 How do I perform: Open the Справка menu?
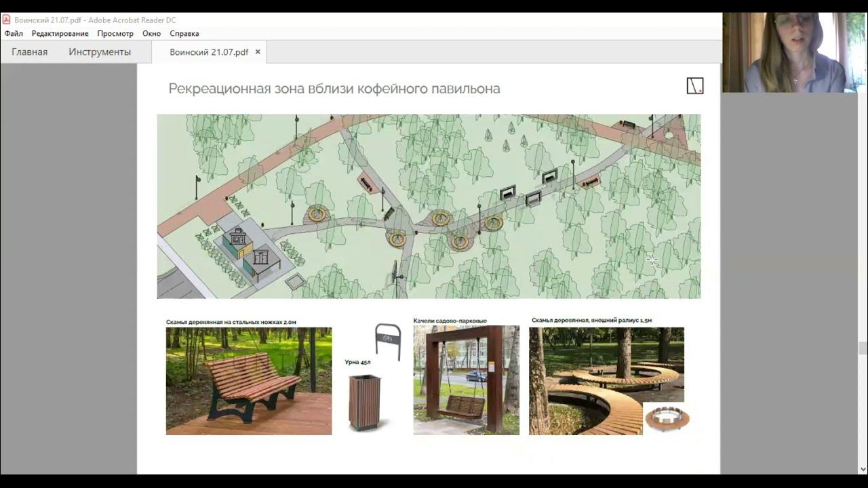click(184, 33)
